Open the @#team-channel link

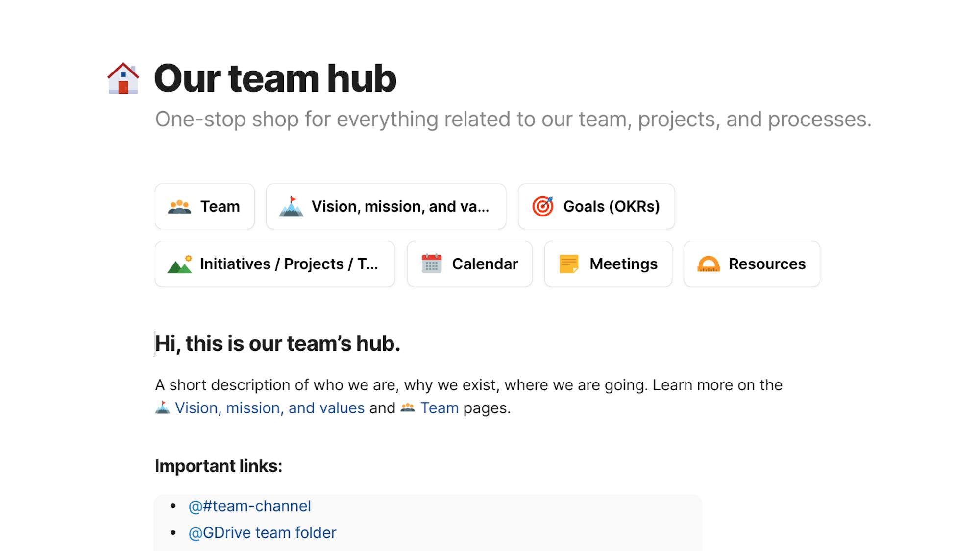tap(249, 506)
